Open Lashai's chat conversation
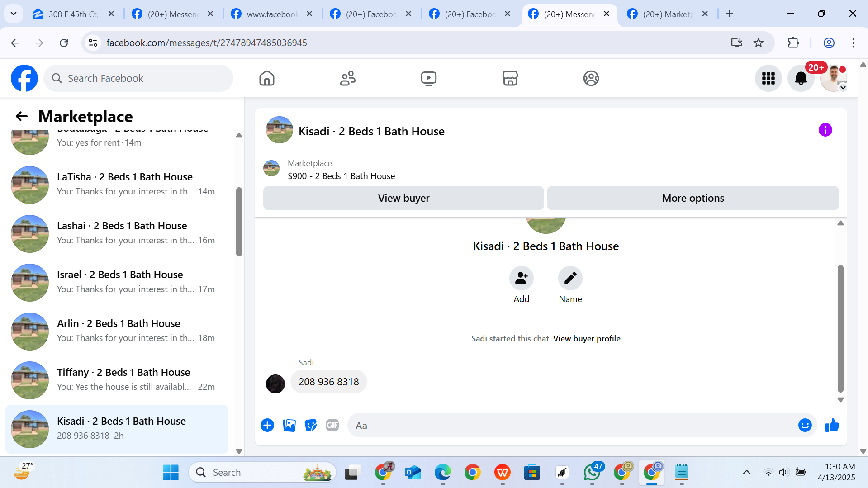Screen dimensions: 868x488 (117, 233)
